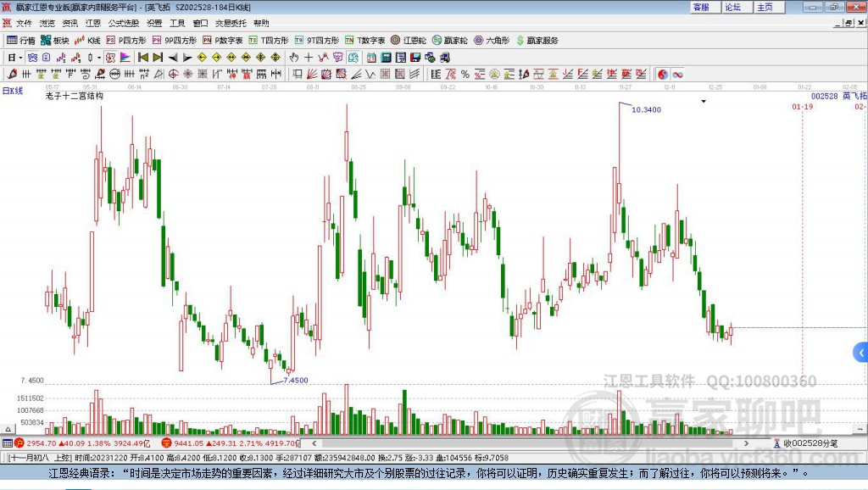
Task: Move chart left black arrow
Action: pos(173,58)
